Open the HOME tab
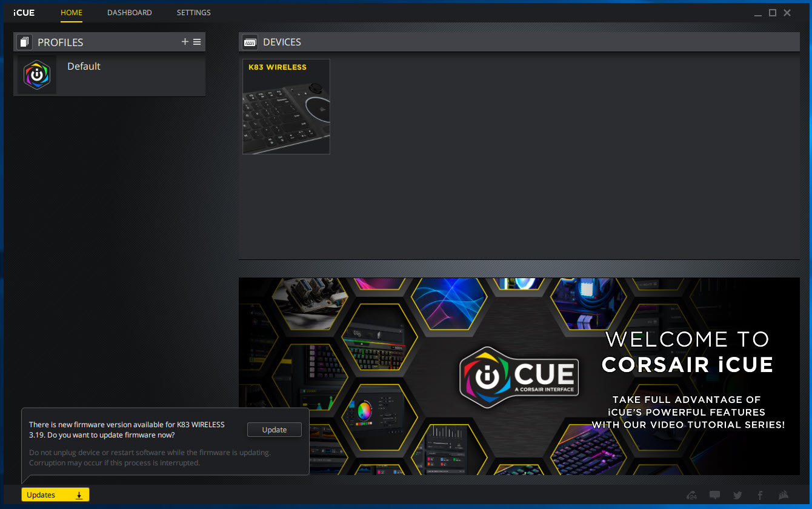 72,13
